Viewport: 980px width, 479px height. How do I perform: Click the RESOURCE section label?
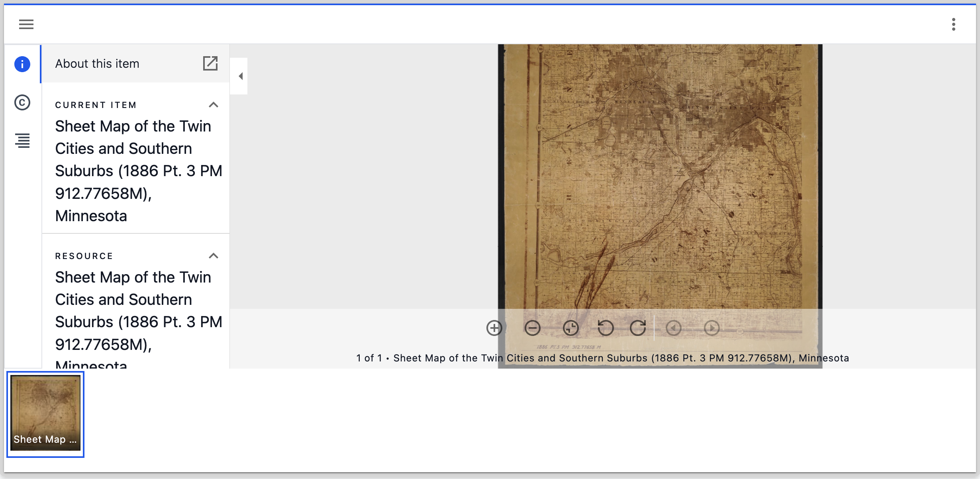tap(84, 256)
